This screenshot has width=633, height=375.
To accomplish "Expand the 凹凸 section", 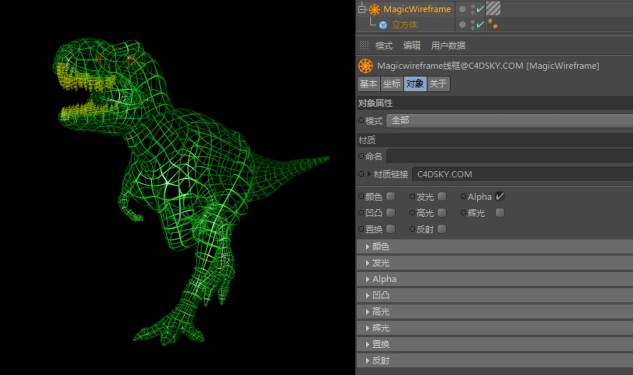I will click(495, 295).
